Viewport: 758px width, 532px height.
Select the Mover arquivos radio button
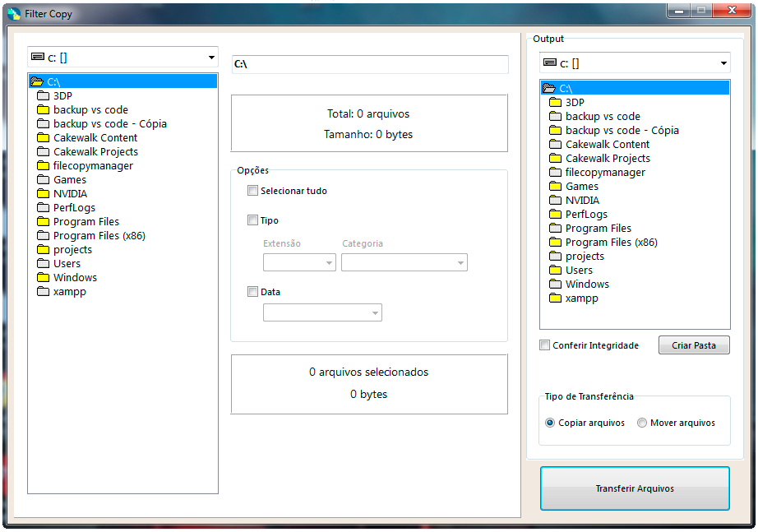[x=641, y=423]
